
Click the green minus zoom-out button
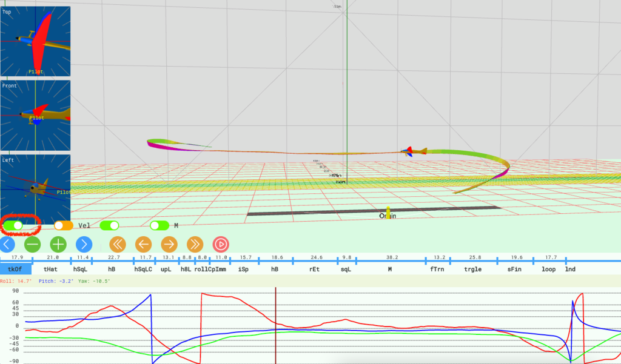[33, 245]
